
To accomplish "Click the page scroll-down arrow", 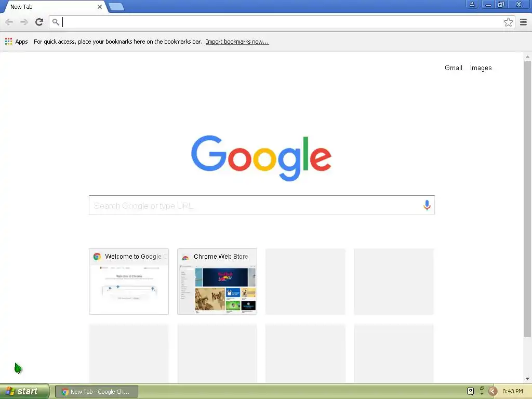I will [x=527, y=379].
